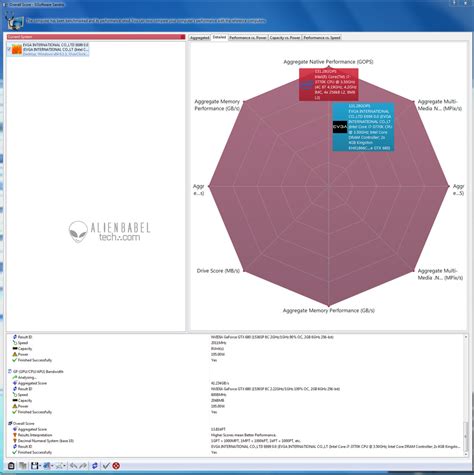Click the trophy icon beside 'Decimal Numeral System'
Image resolution: width=474 pixels, height=475 pixels.
pos(15,441)
